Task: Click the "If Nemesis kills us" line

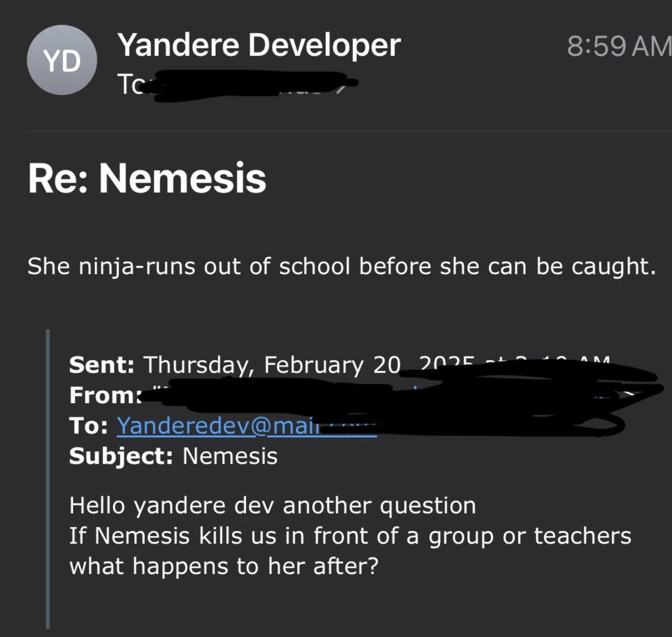Action: coord(350,536)
